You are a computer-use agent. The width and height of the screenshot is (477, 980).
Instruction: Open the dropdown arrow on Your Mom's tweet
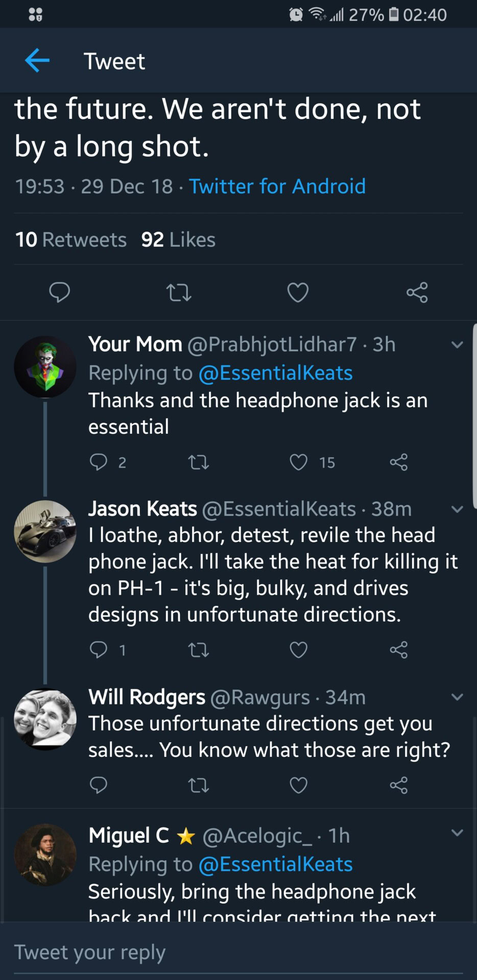point(457,345)
